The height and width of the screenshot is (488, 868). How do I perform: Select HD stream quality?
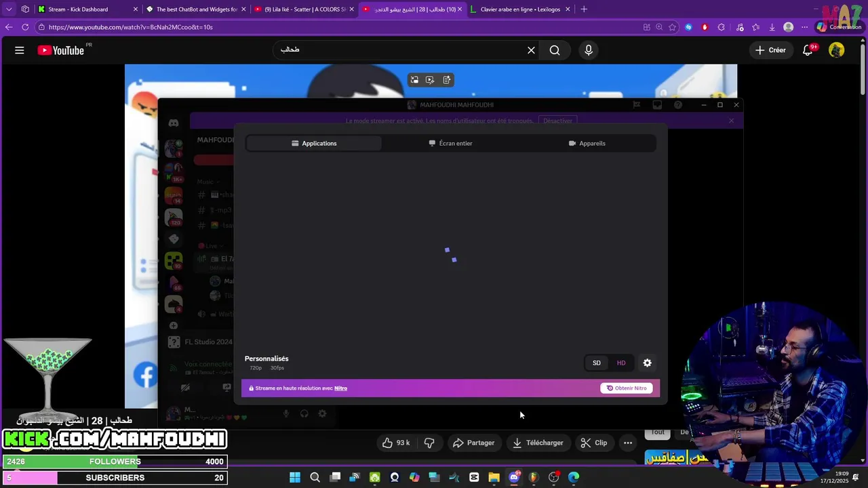coord(621,363)
